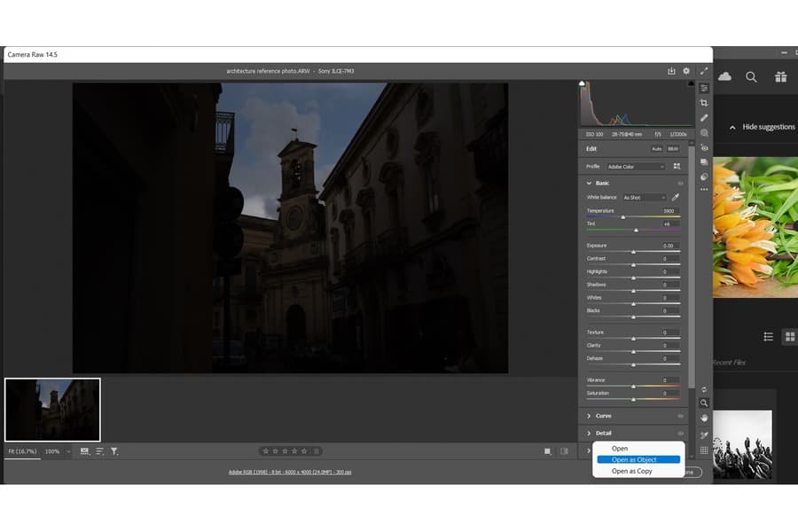
Task: Click Fit (16.7%) zoom button
Action: (x=22, y=451)
